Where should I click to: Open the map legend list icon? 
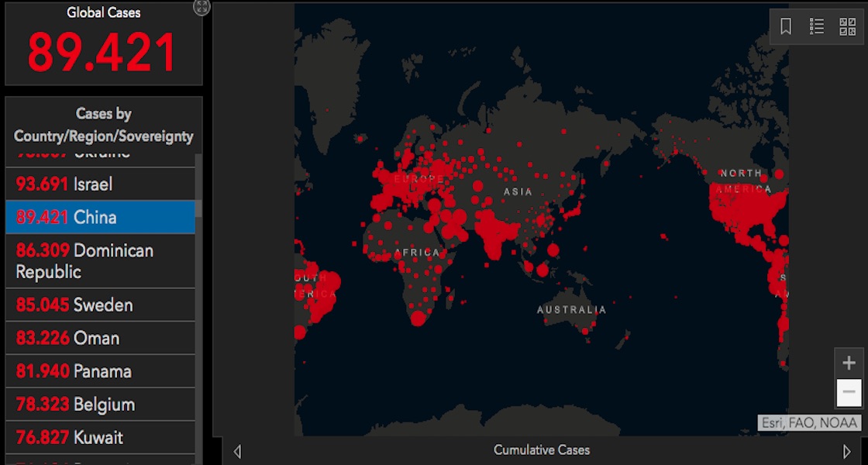pos(817,27)
